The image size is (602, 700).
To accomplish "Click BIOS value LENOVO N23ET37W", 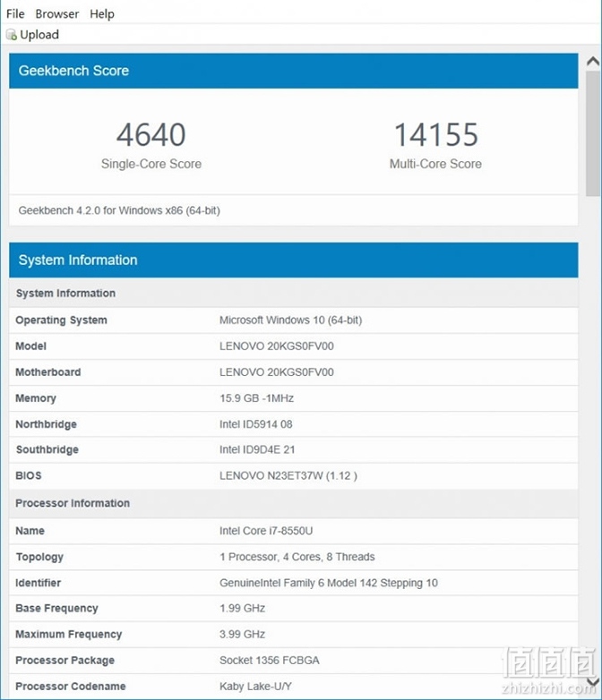I will pyautogui.click(x=288, y=475).
